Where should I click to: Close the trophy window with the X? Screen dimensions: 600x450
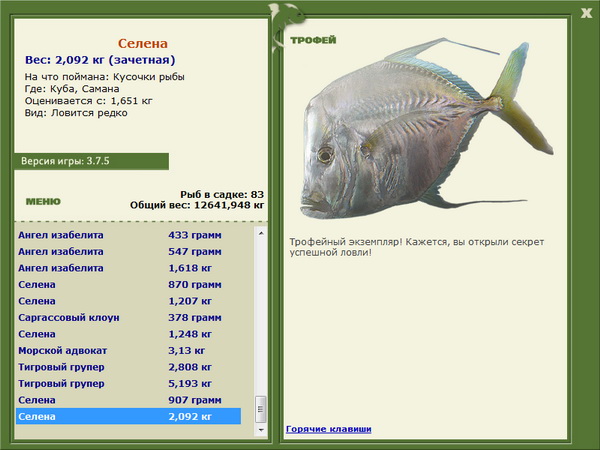tap(586, 13)
